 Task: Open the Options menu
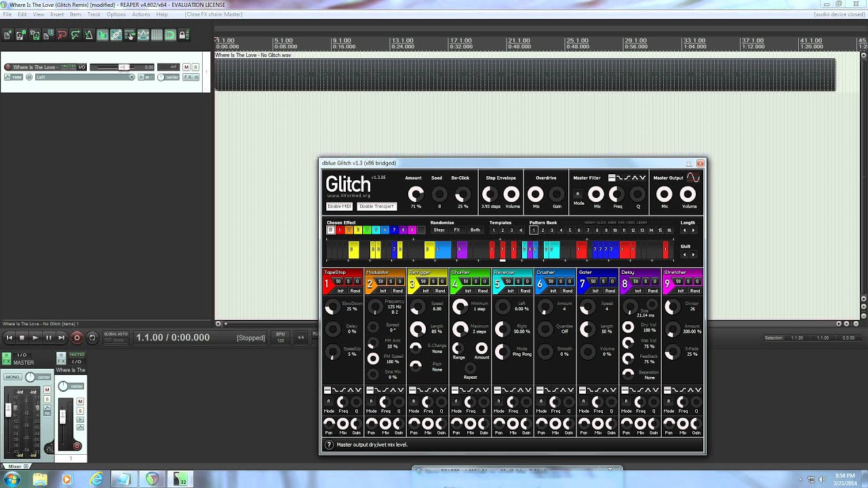[116, 14]
